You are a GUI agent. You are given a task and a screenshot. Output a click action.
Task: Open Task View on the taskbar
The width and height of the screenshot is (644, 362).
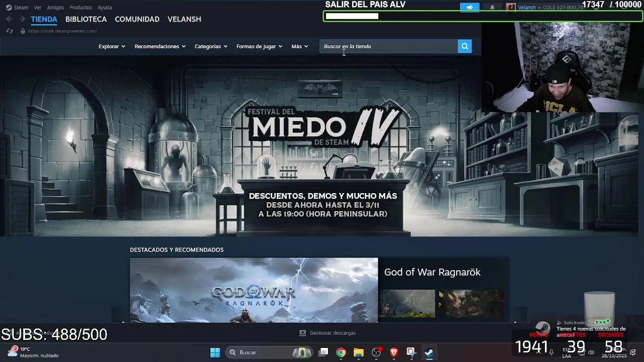(x=324, y=352)
